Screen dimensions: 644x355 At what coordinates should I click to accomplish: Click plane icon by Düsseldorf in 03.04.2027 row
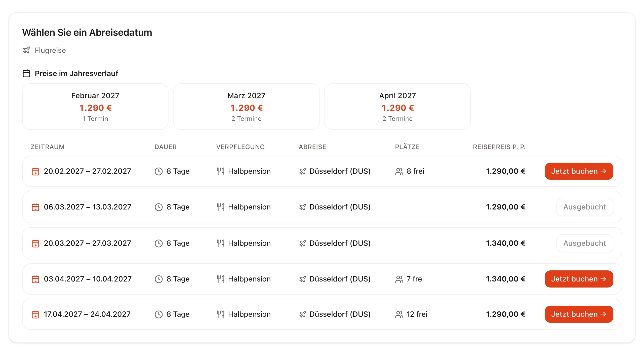coord(303,279)
